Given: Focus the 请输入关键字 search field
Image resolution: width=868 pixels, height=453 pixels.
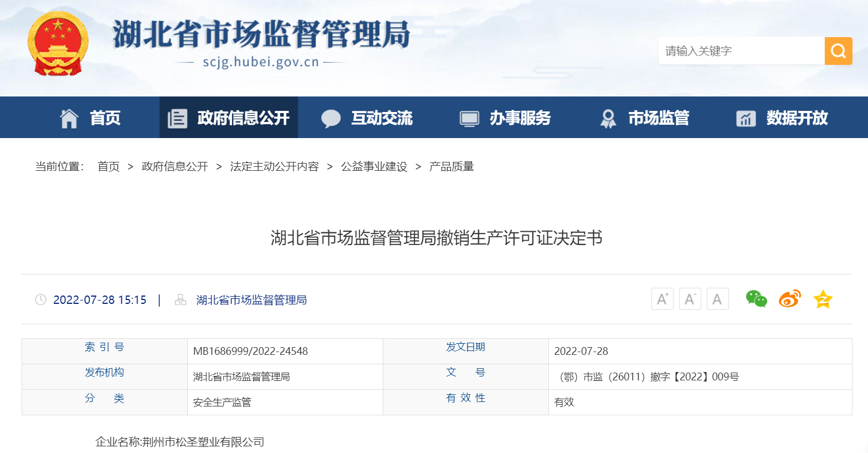Looking at the screenshot, I should (741, 51).
